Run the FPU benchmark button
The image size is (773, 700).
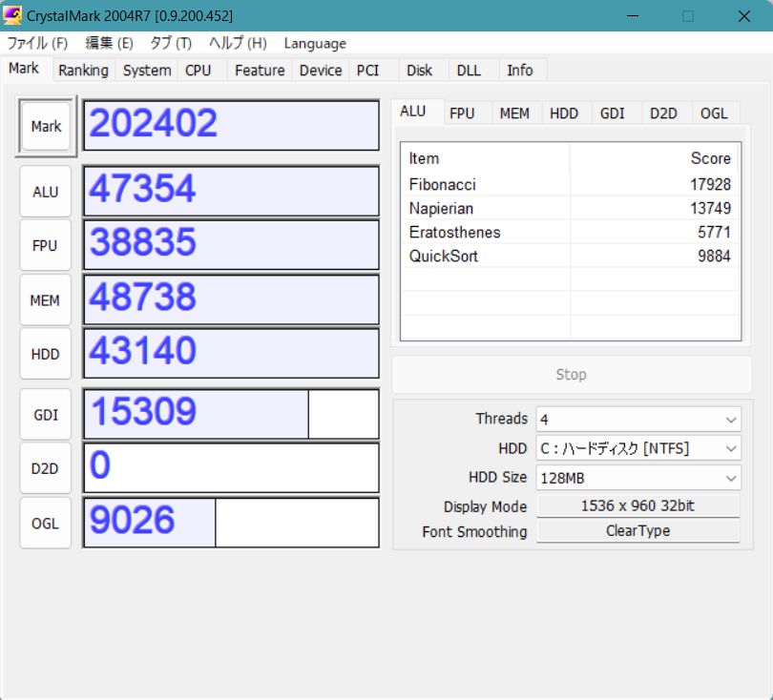46,245
